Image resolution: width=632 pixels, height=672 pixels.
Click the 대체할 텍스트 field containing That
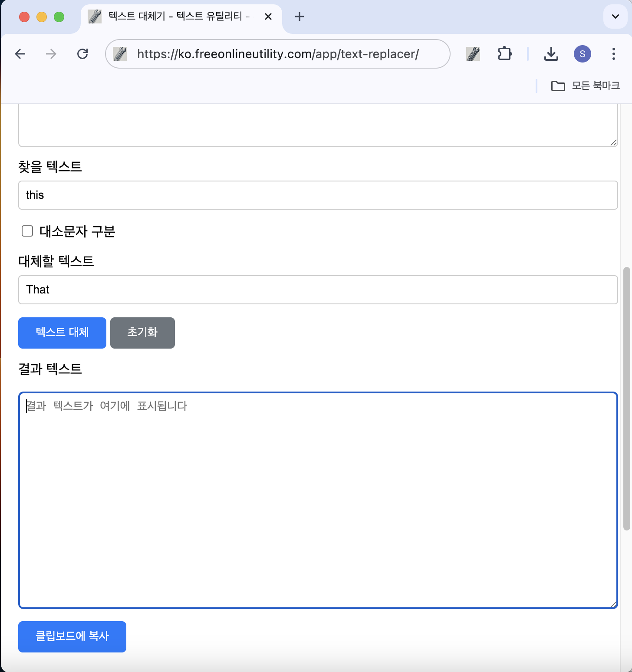[x=318, y=290]
